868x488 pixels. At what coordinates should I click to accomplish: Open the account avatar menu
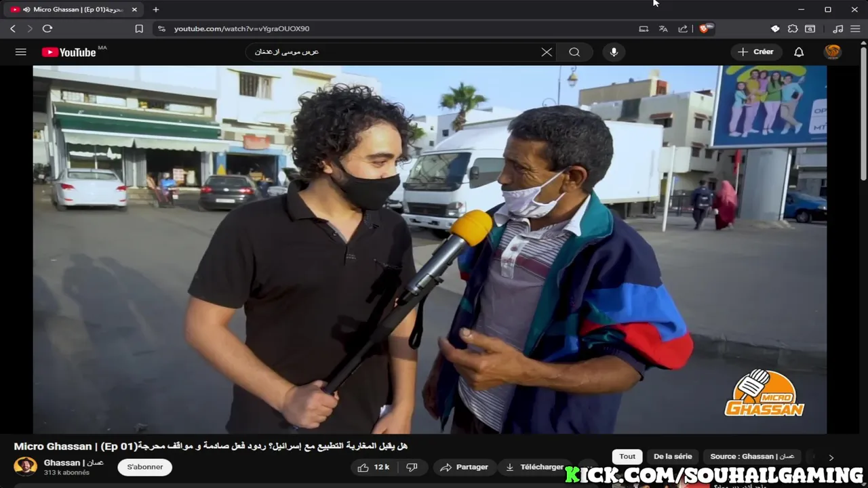833,52
